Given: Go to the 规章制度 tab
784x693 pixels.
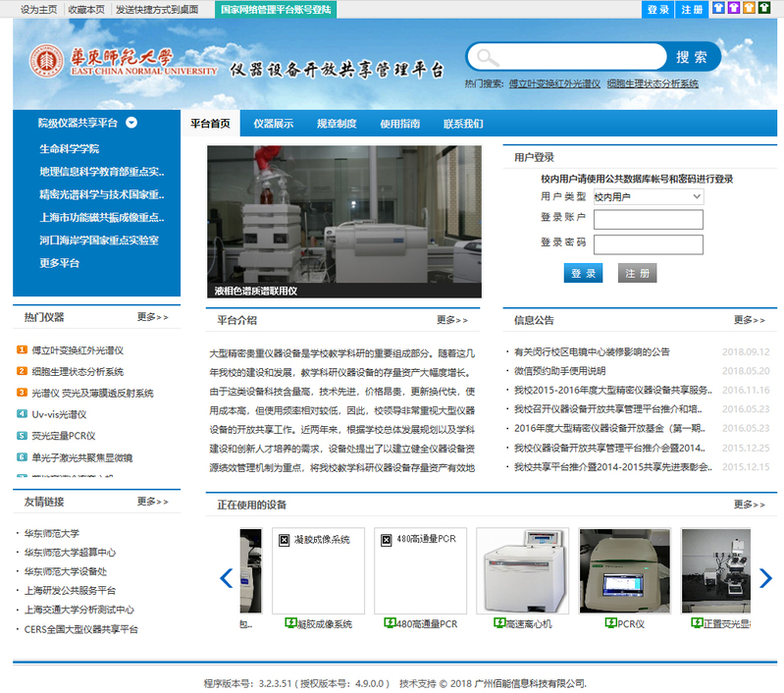Looking at the screenshot, I should (x=337, y=124).
